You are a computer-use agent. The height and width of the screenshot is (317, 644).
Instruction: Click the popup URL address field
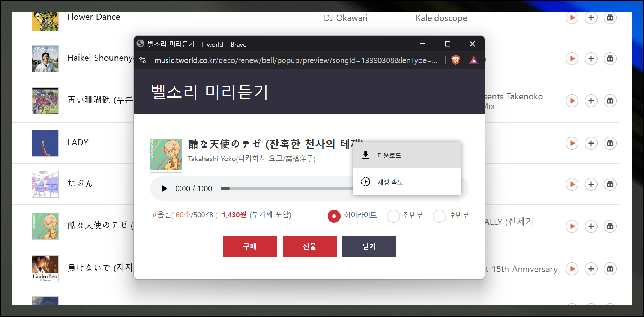pos(296,60)
